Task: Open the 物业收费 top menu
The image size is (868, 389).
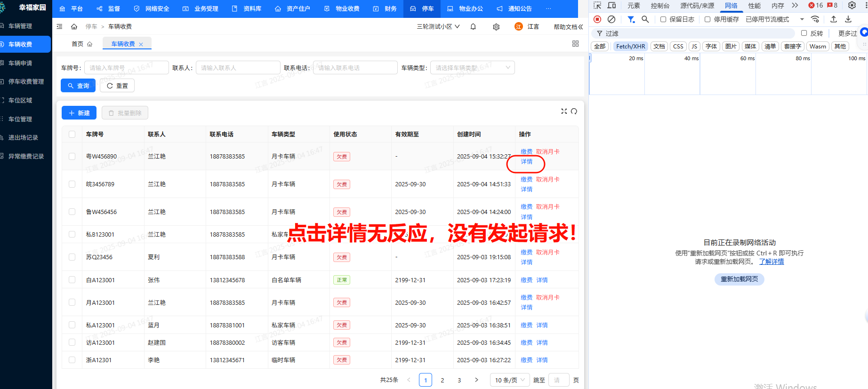Action: coord(342,8)
